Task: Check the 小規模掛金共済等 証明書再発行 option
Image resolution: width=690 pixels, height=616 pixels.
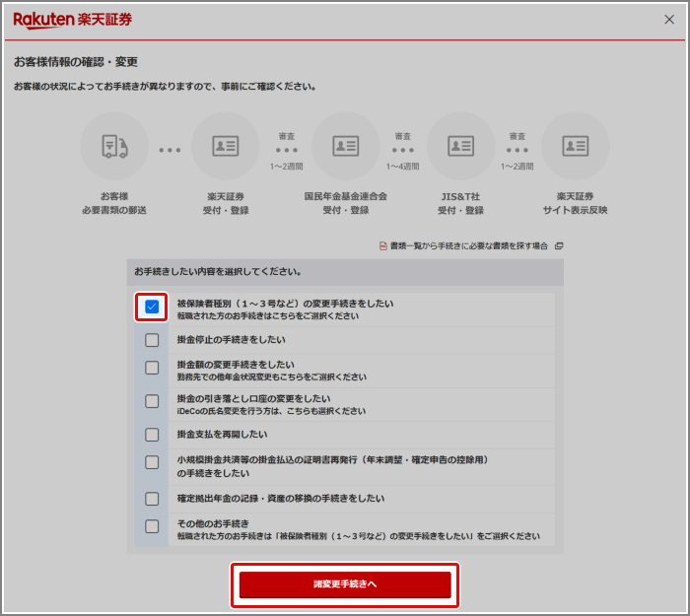Action: 152,462
